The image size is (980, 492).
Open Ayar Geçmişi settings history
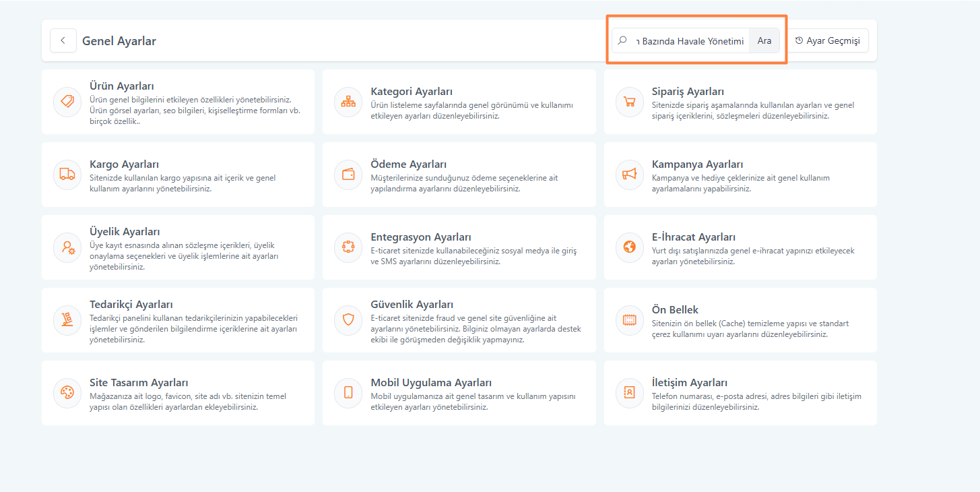coord(828,40)
